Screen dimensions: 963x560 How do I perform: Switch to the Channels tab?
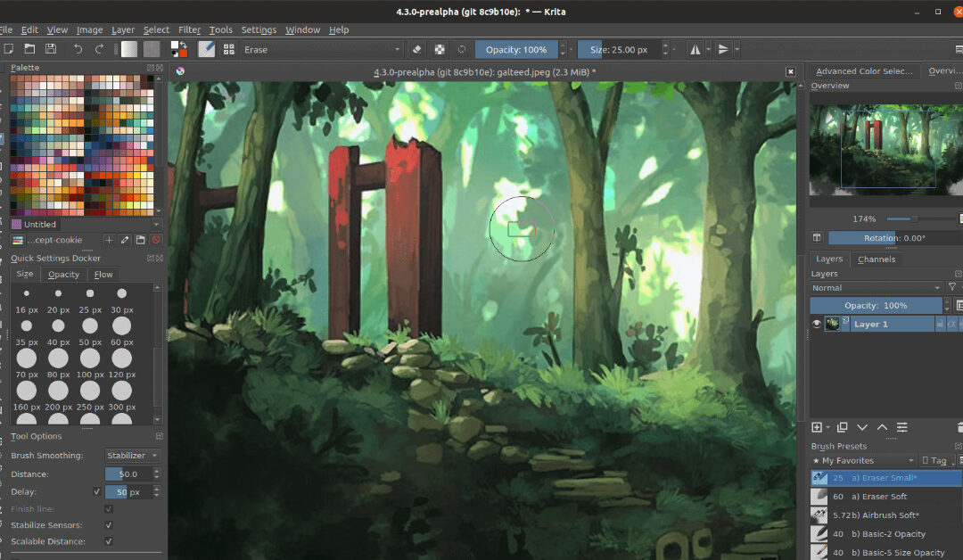click(877, 259)
